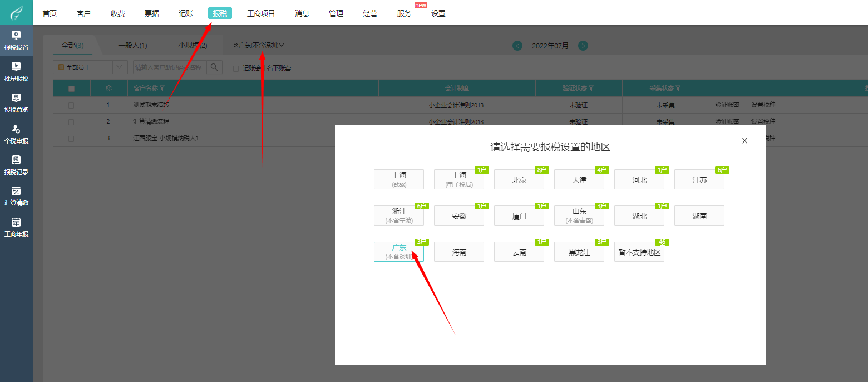Check the select-all header checkbox
Viewport: 868px width, 382px height.
tap(71, 89)
